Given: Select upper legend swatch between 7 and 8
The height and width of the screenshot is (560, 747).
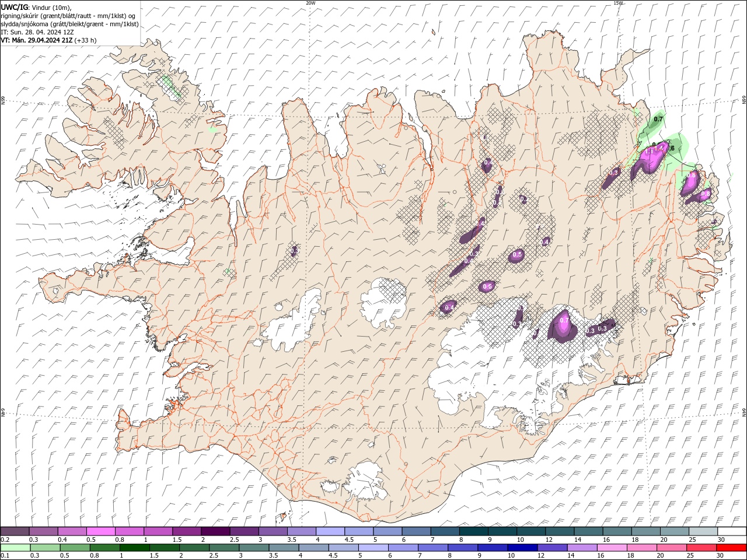Looking at the screenshot, I should [x=445, y=531].
